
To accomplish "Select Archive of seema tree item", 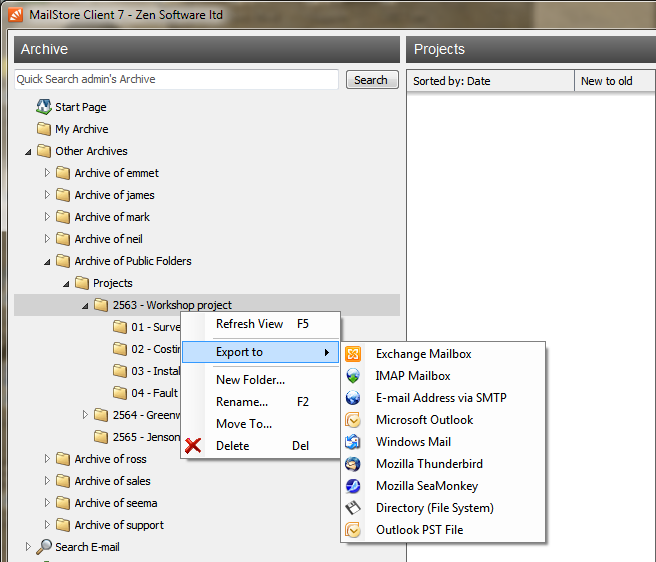I will click(x=116, y=503).
